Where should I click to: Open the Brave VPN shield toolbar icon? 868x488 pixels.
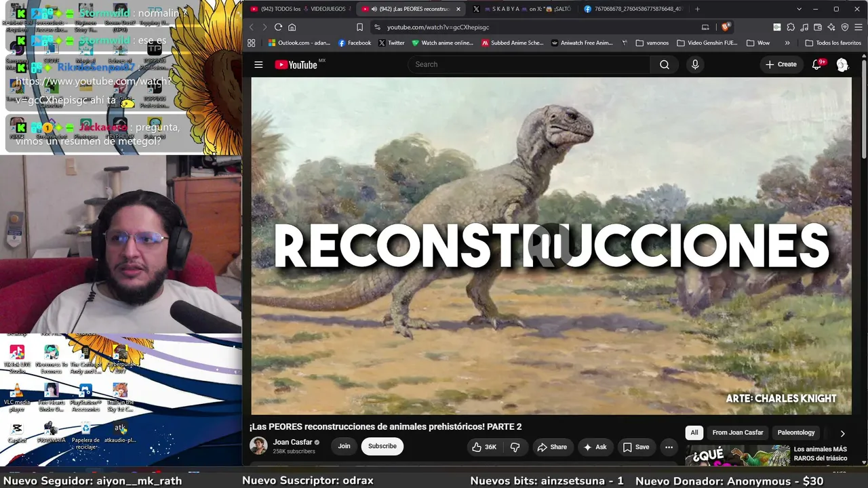844,27
